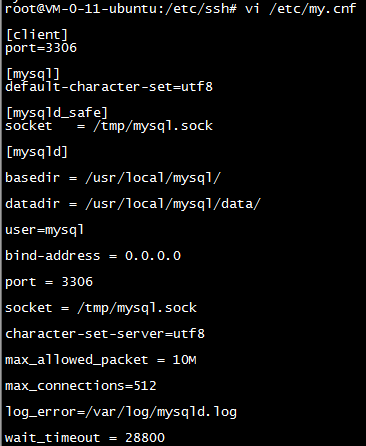The width and height of the screenshot is (366, 446).
Task: Click the vi /etc/my.cnf command line
Action: click(301, 8)
